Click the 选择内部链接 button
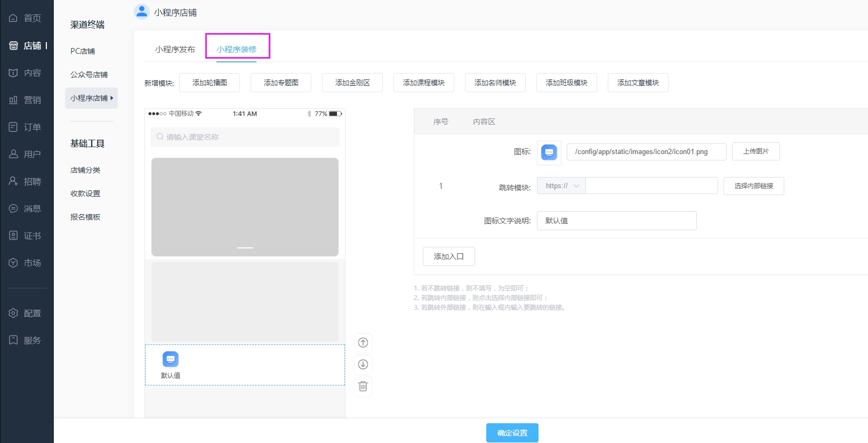 754,186
